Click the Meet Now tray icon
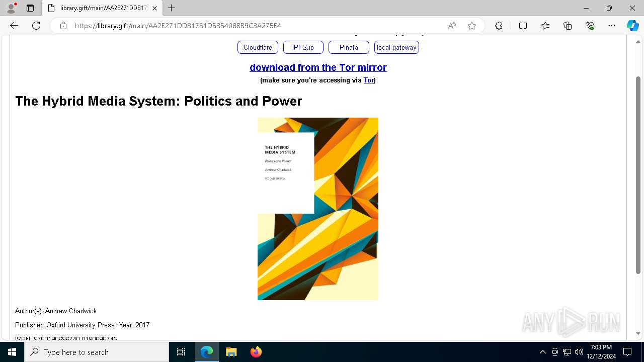Viewport: 644px width, 362px height. click(x=555, y=352)
